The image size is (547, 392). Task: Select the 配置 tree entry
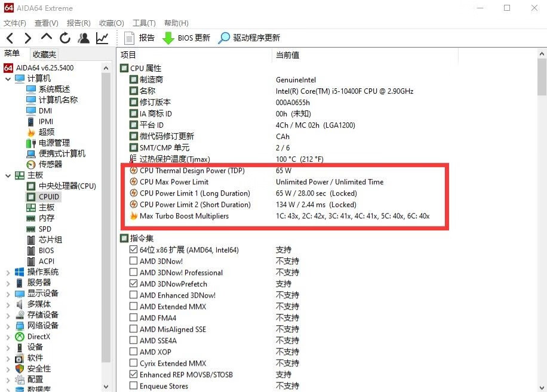pyautogui.click(x=35, y=380)
